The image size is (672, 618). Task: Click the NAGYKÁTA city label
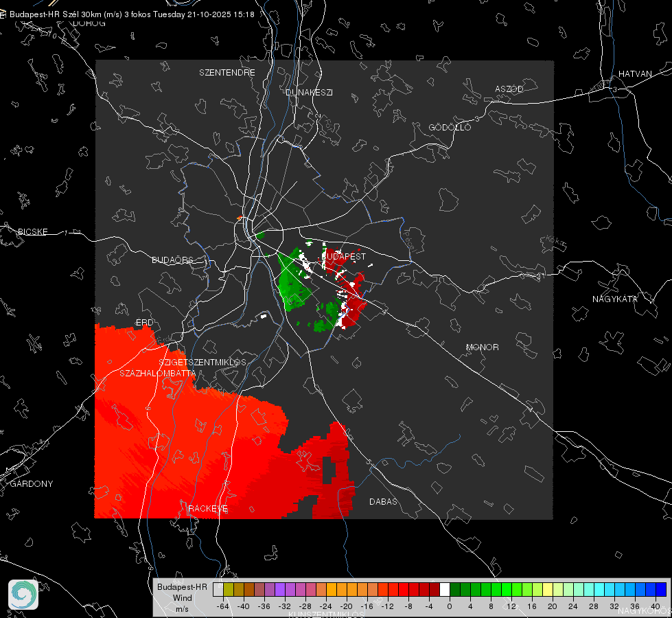point(614,299)
